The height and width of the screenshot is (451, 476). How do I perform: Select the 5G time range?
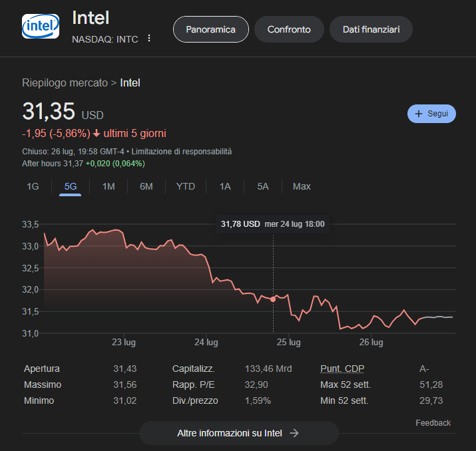[x=70, y=186]
